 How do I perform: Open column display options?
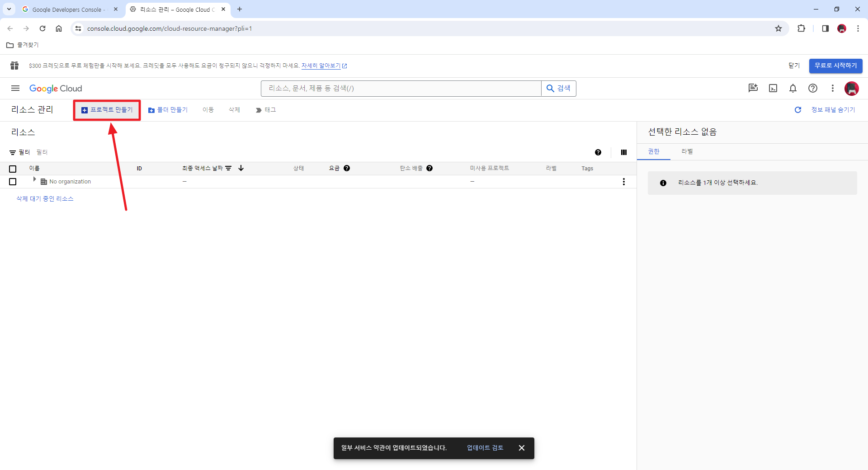click(x=623, y=152)
